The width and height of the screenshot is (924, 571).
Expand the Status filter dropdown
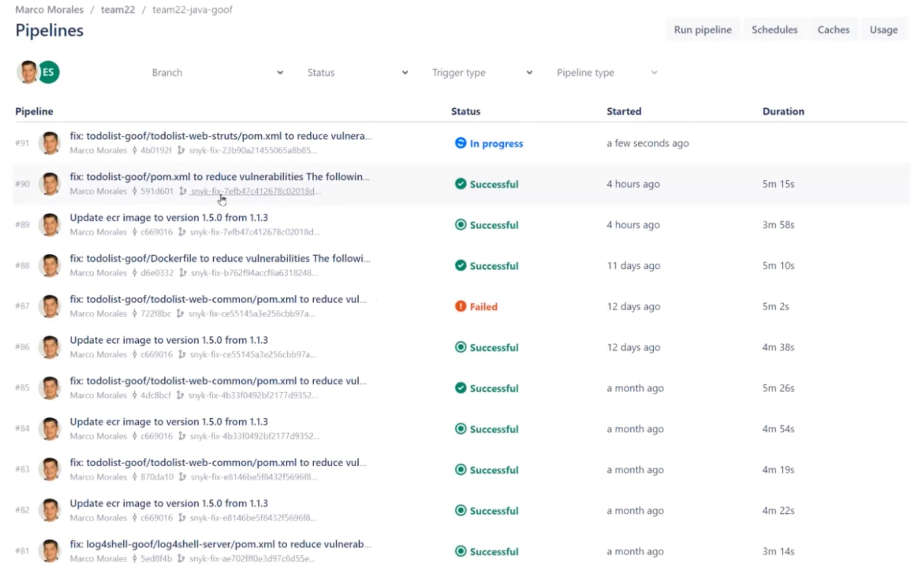point(357,73)
